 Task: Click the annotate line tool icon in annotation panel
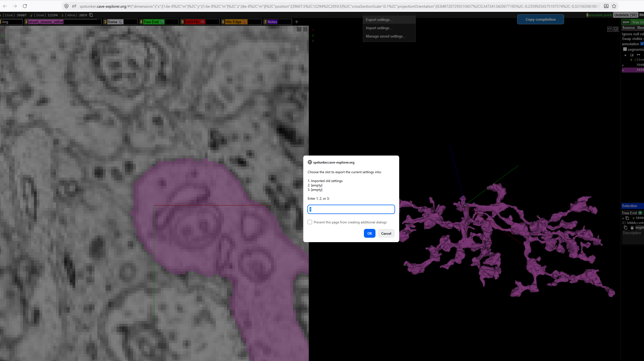(638, 55)
